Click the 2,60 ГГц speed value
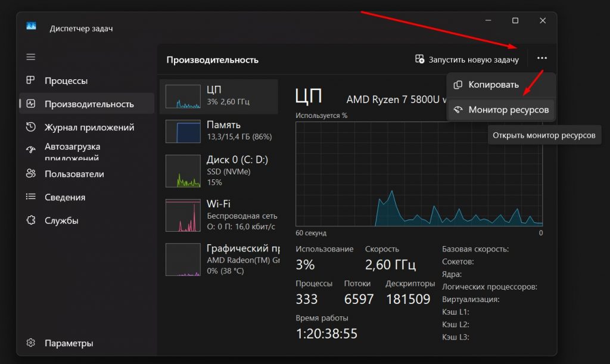Viewport: 610px width, 364px height. point(390,265)
